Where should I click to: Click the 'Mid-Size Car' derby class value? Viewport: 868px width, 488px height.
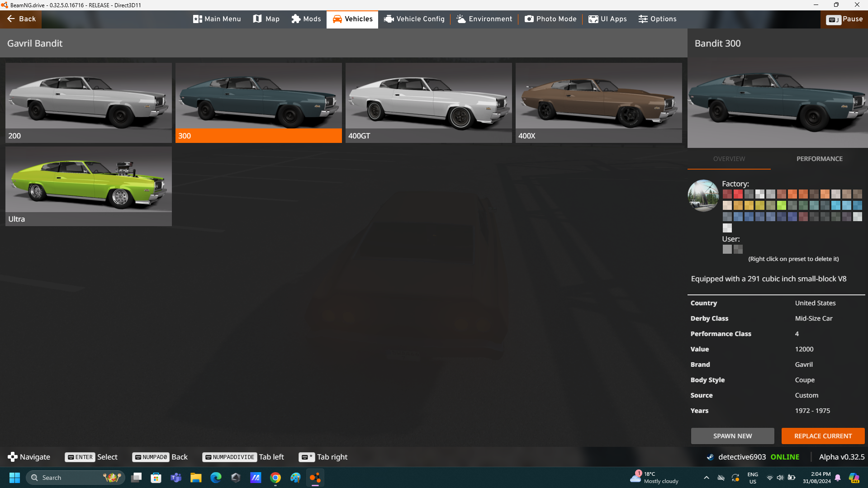pyautogui.click(x=814, y=318)
